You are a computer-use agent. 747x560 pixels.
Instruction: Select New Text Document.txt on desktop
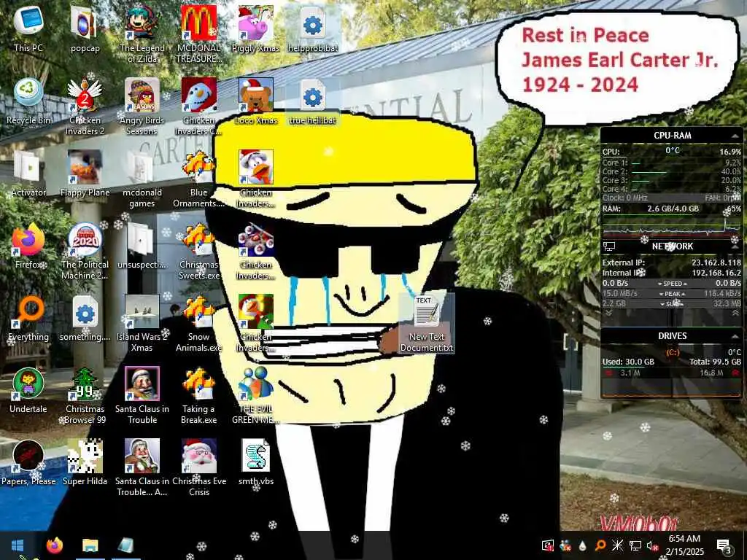[x=426, y=323]
